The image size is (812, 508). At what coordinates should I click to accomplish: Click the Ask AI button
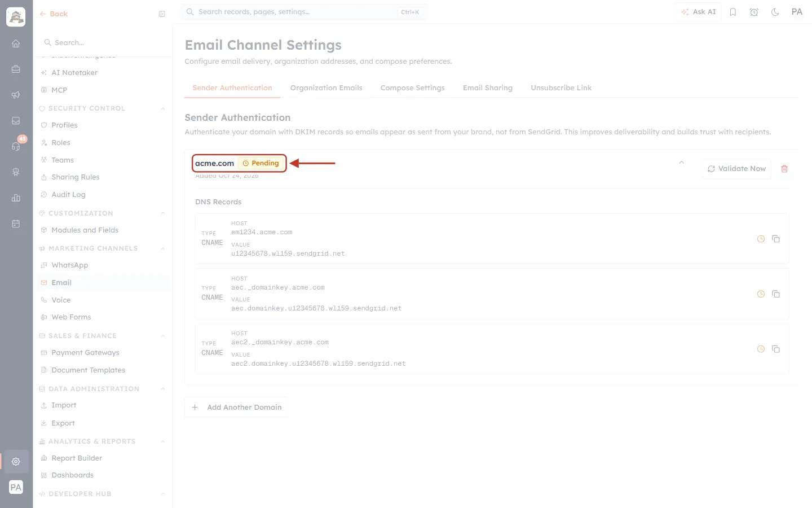(x=698, y=12)
